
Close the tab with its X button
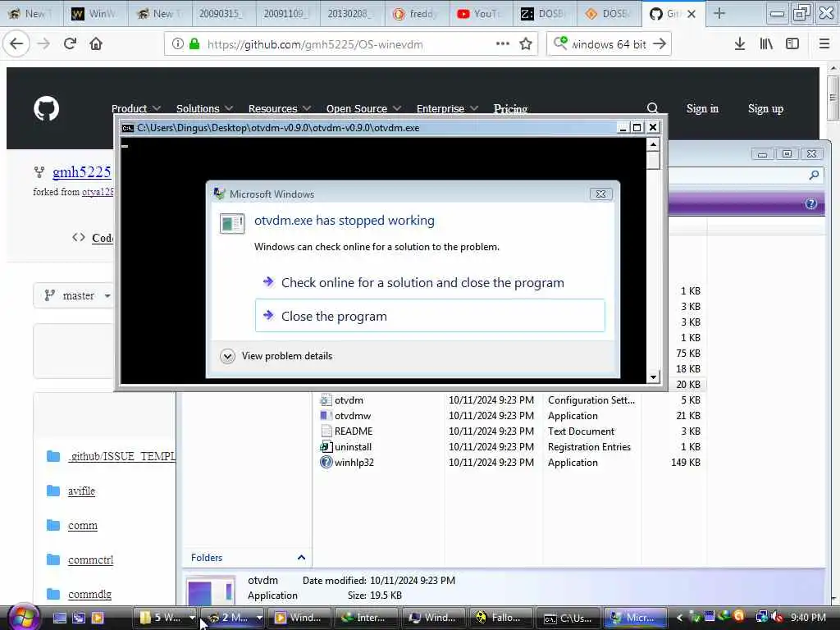(x=692, y=14)
